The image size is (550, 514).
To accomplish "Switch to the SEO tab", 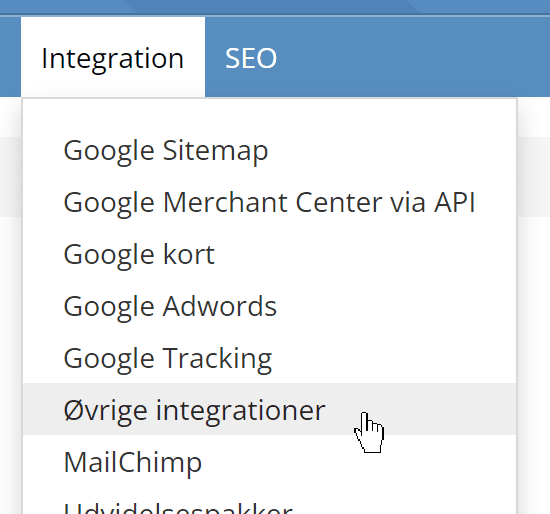I will 251,58.
